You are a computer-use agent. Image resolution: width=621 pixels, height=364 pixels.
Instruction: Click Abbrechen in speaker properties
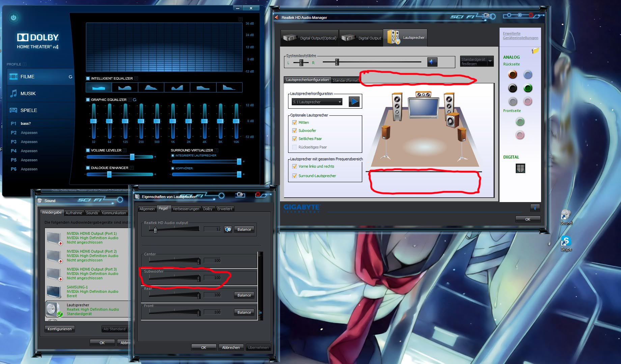click(x=231, y=347)
